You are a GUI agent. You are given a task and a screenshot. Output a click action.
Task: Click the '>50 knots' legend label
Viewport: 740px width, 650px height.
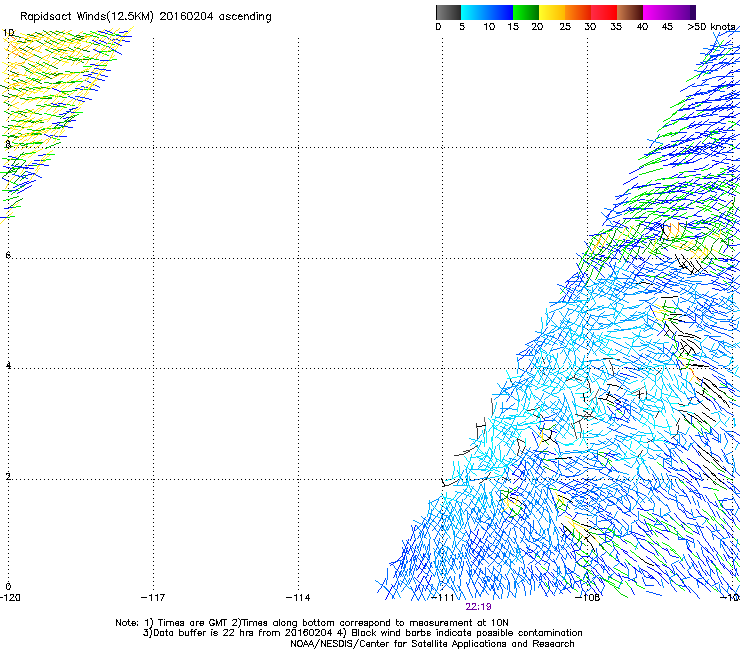[711, 27]
